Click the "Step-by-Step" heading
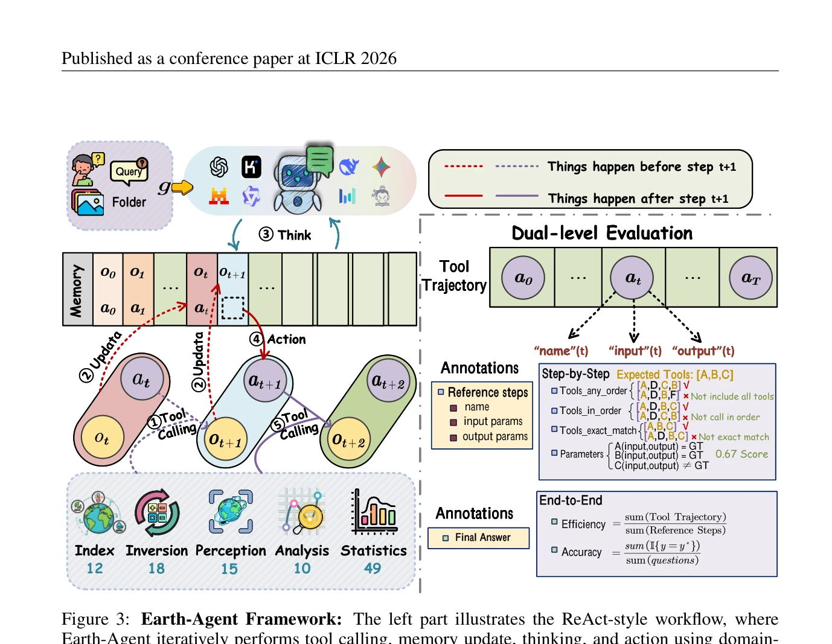The height and width of the screenshot is (644, 832). [x=576, y=374]
